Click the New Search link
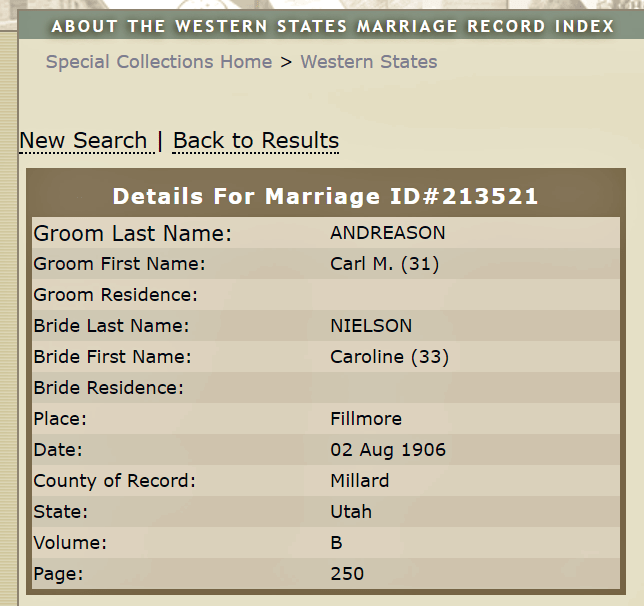The width and height of the screenshot is (644, 606). pyautogui.click(x=83, y=141)
